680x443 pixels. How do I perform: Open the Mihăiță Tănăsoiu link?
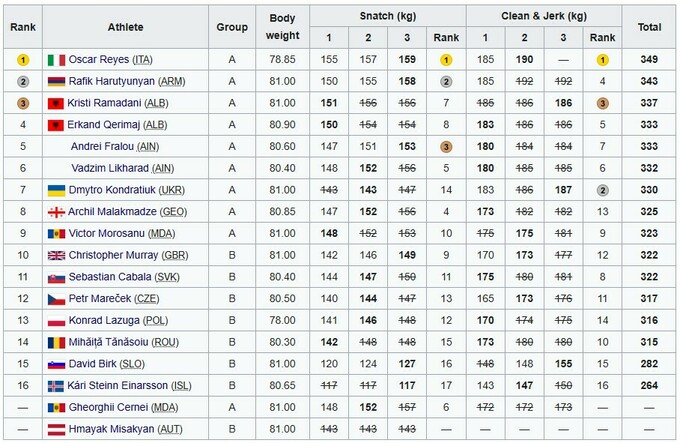click(x=109, y=342)
